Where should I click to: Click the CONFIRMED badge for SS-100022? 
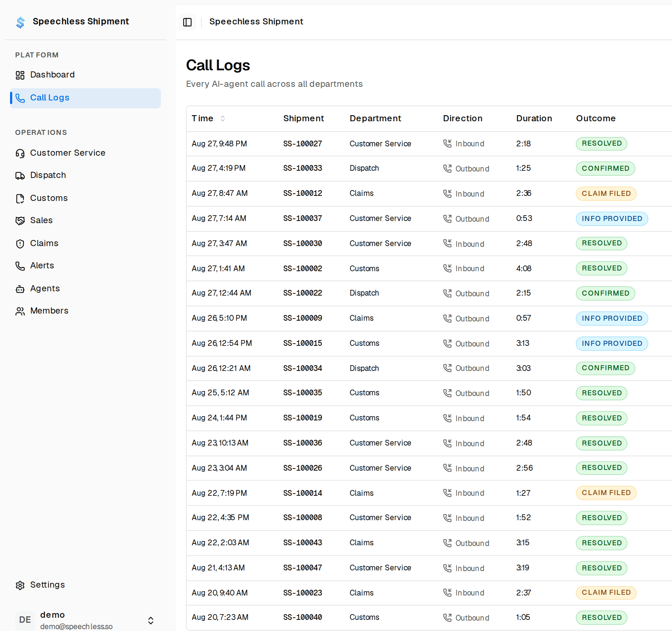(605, 293)
